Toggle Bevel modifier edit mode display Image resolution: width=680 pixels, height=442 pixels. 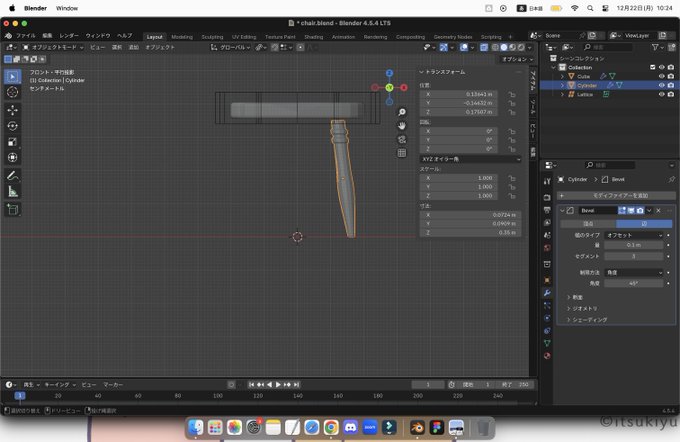click(x=622, y=210)
